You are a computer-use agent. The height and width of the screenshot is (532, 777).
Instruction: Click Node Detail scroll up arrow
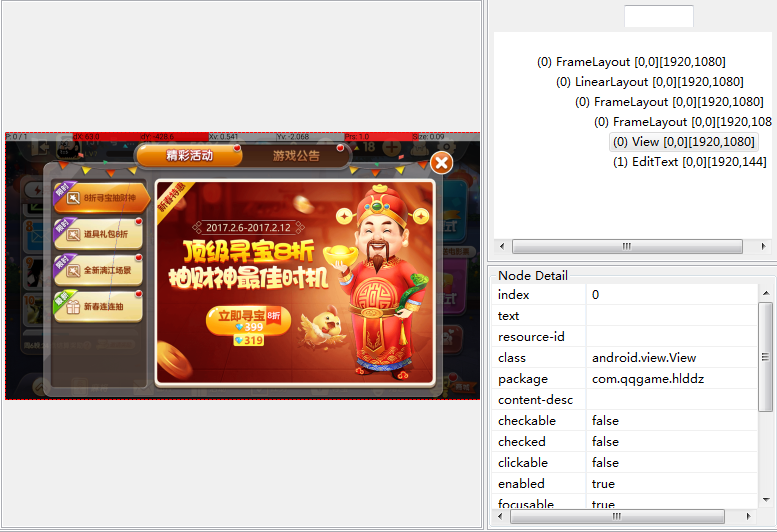click(x=766, y=293)
